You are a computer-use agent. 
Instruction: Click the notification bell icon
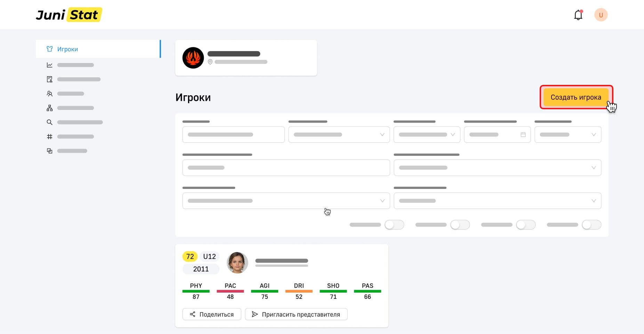click(578, 15)
